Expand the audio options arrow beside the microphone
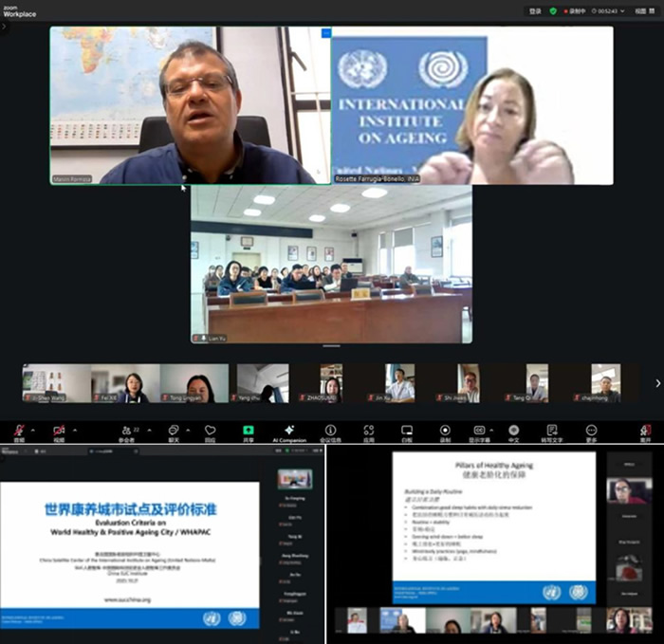664x644 pixels. pyautogui.click(x=33, y=430)
